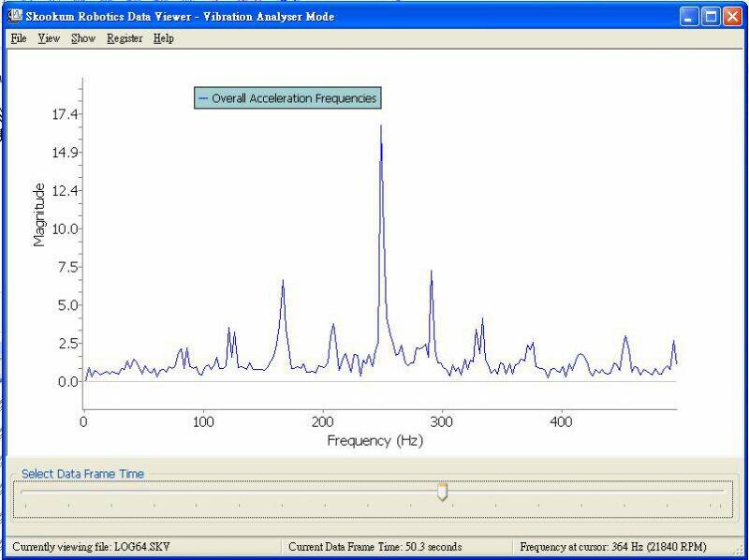Image resolution: width=749 pixels, height=560 pixels.
Task: Open the Register menu
Action: (125, 38)
